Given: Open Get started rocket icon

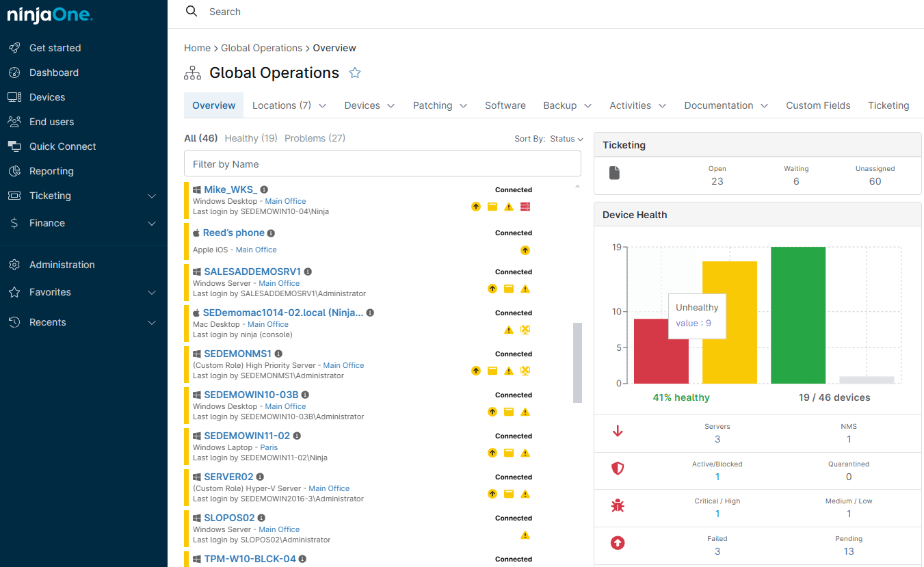Looking at the screenshot, I should coord(14,48).
